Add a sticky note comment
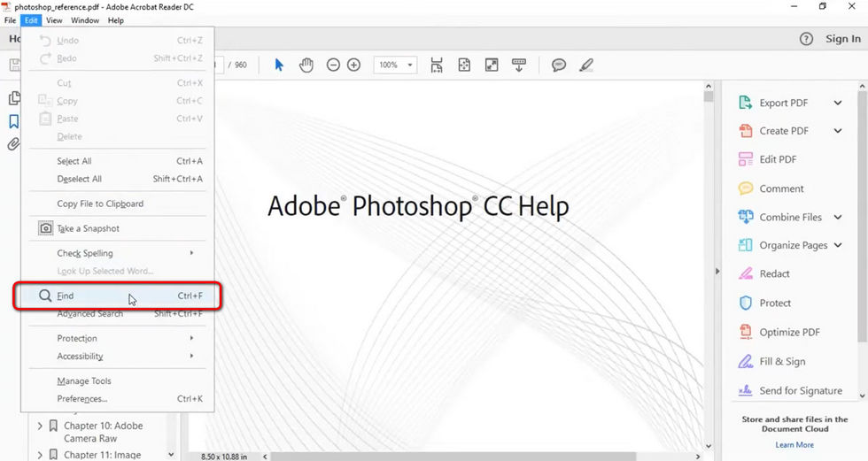 pos(559,65)
